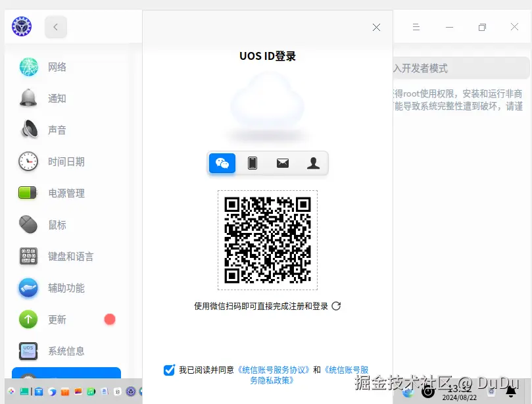
Task: Open 辅助功能 settings in sidebar
Action: tap(68, 288)
